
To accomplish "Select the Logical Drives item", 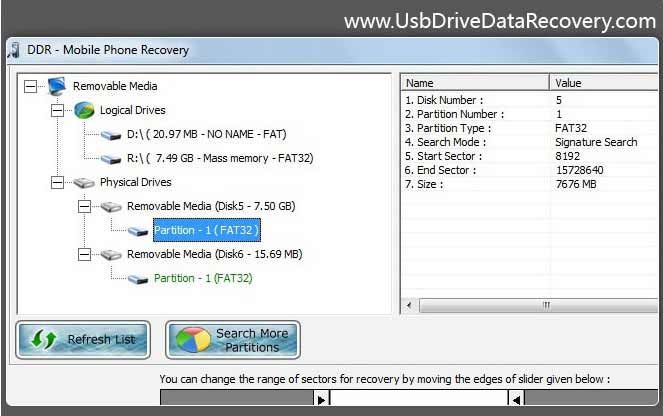I will point(132,110).
